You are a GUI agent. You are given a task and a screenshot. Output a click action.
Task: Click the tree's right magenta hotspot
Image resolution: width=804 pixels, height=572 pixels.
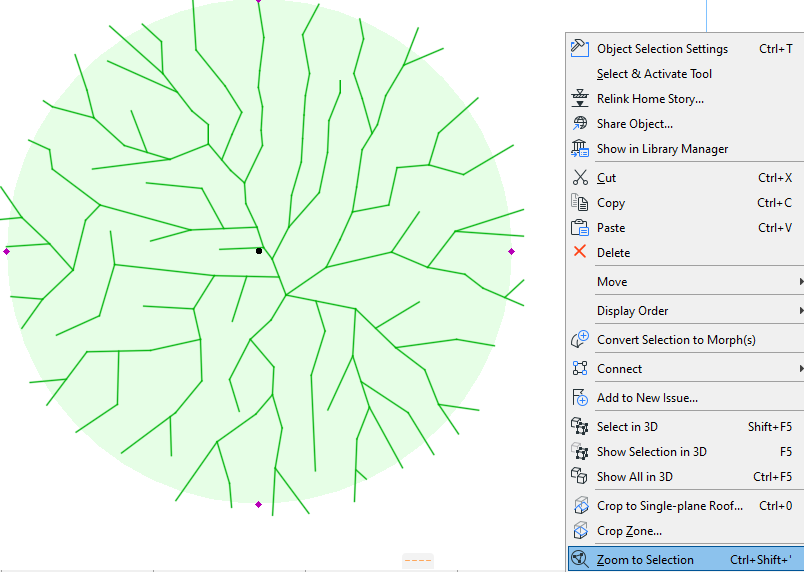pos(511,251)
